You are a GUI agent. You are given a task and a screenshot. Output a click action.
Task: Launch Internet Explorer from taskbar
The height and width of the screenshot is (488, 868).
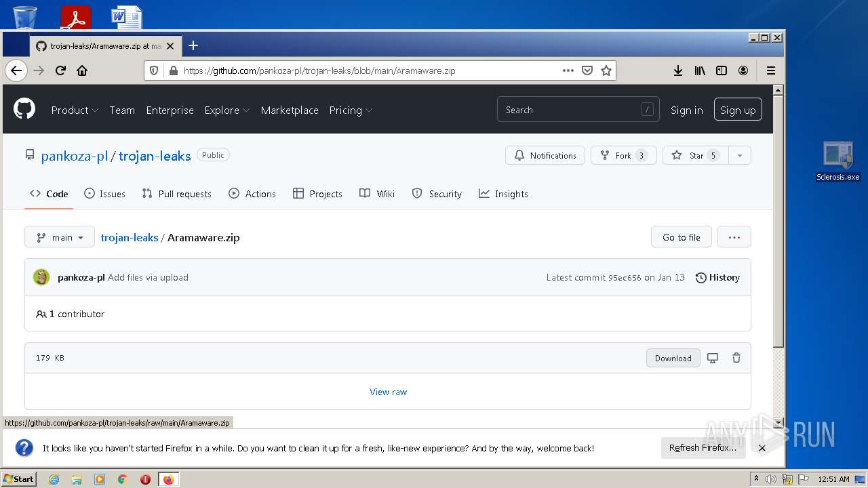click(54, 479)
